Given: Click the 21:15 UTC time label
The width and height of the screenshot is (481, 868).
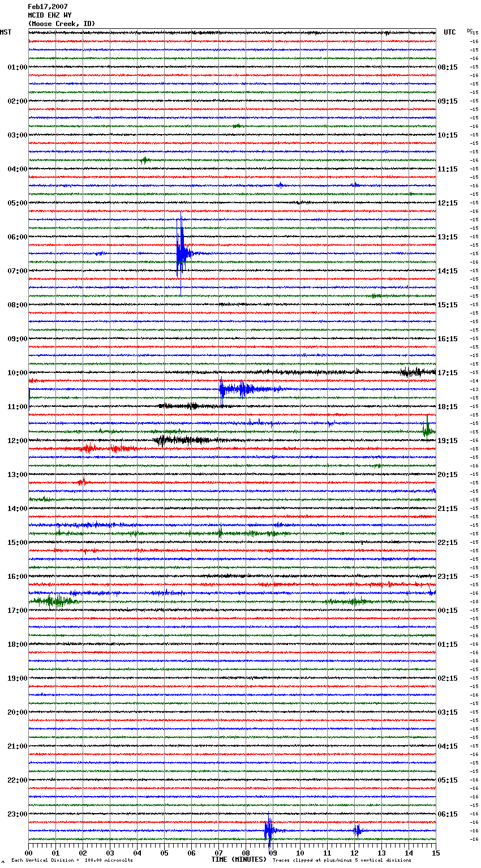Looking at the screenshot, I should pyautogui.click(x=448, y=509).
